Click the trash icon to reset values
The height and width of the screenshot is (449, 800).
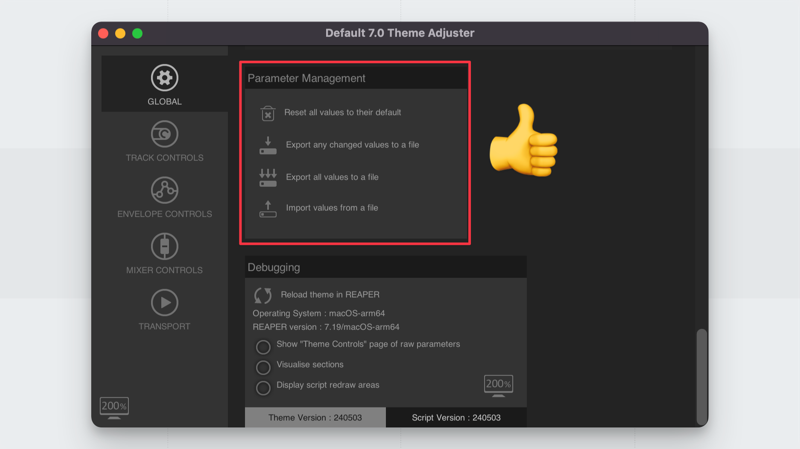tap(268, 113)
